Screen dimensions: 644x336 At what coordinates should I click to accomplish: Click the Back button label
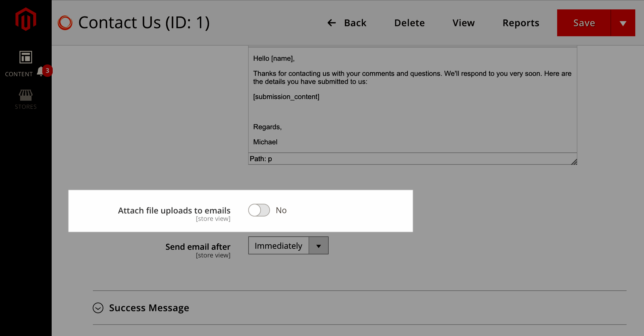coord(355,23)
